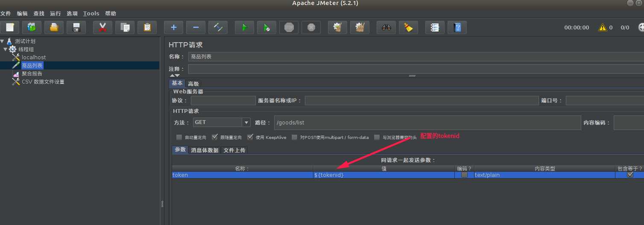Open the Tools menu
The width and height of the screenshot is (644, 225).
pyautogui.click(x=91, y=14)
